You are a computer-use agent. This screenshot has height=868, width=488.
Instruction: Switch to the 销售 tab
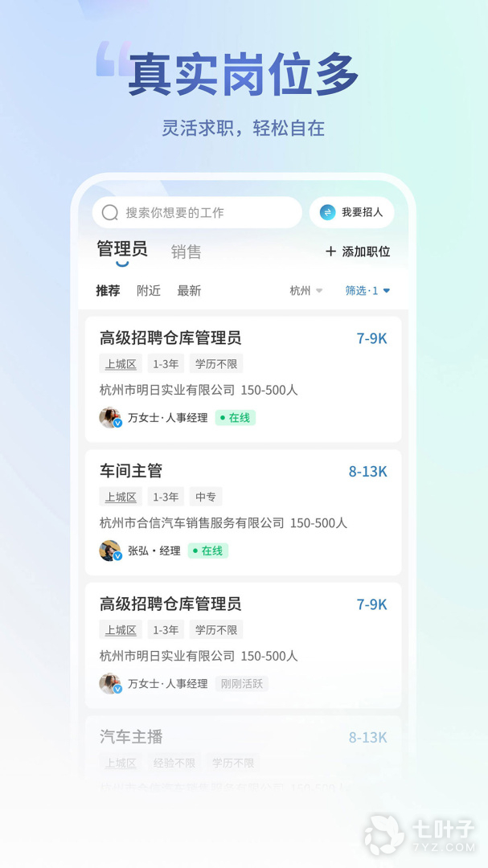tap(187, 252)
